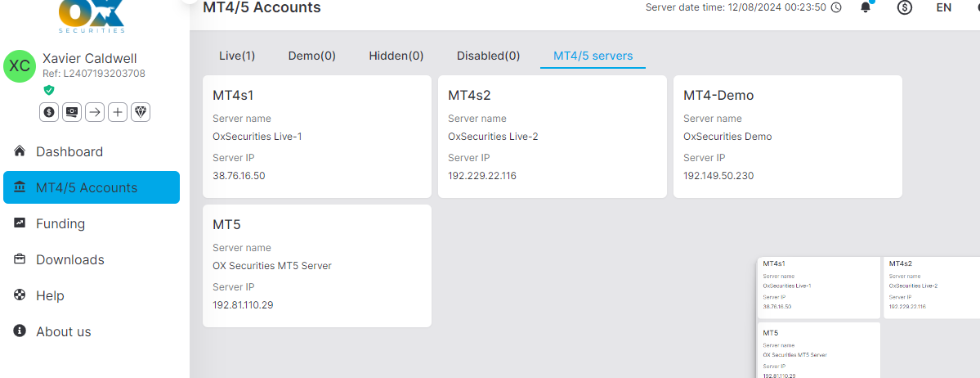
Task: Click server name OxSecurities Live-2
Action: click(493, 137)
